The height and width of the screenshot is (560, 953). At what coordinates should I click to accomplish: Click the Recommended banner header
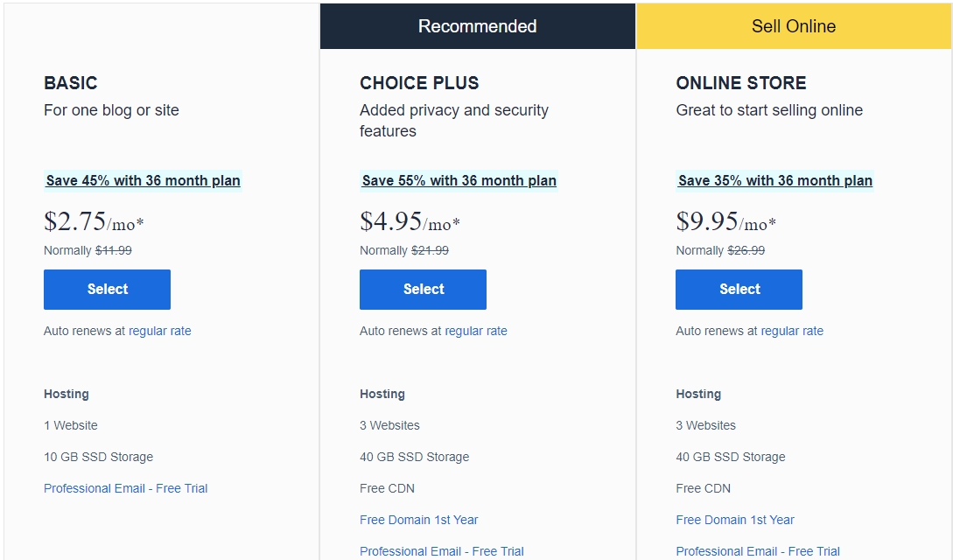click(478, 26)
